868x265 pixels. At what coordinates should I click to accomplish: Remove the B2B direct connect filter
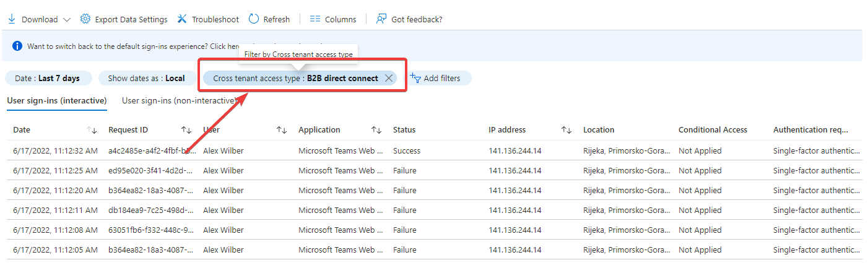click(x=389, y=78)
